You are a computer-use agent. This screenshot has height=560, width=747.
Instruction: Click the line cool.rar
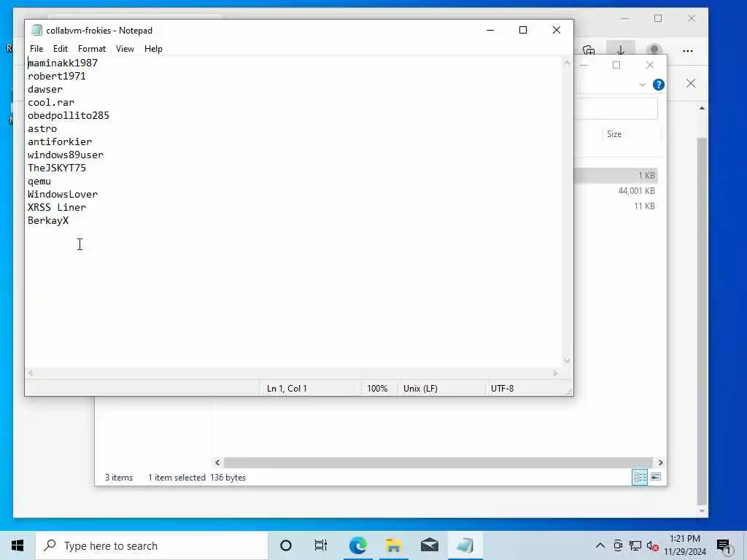click(51, 102)
